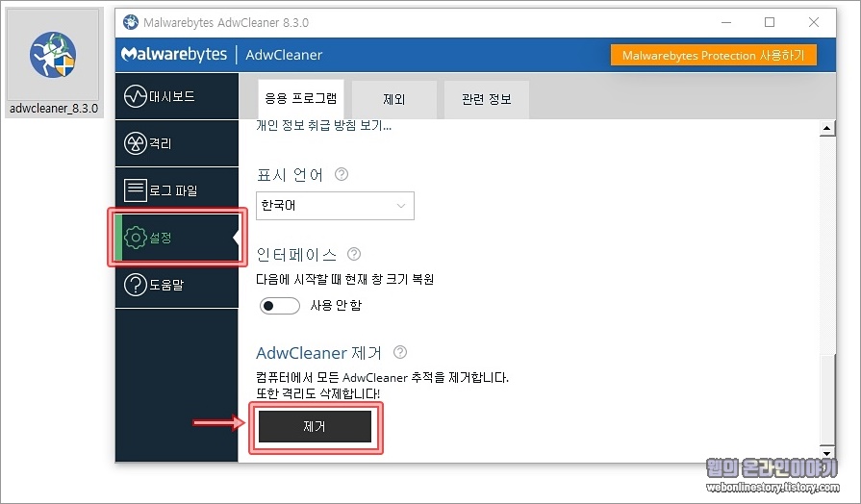This screenshot has width=861, height=504.
Task: Click Malwarebytes Protection 사용하기 button
Action: (713, 56)
